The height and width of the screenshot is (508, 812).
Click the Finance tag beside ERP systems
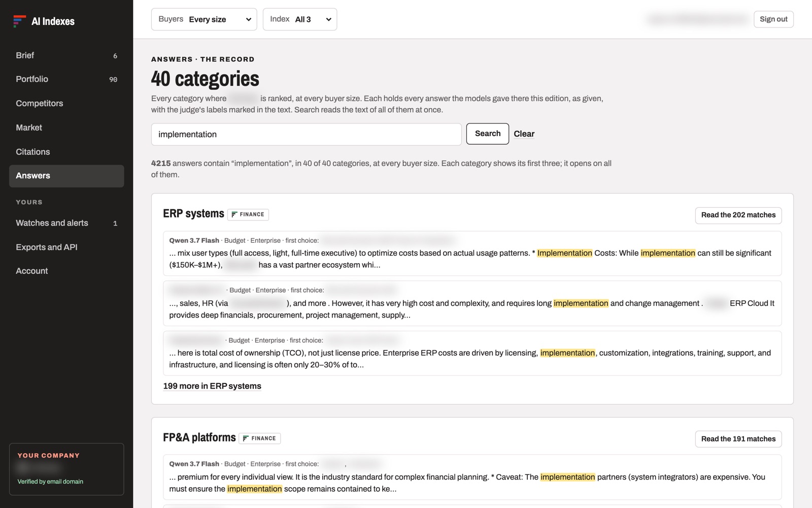click(x=248, y=214)
